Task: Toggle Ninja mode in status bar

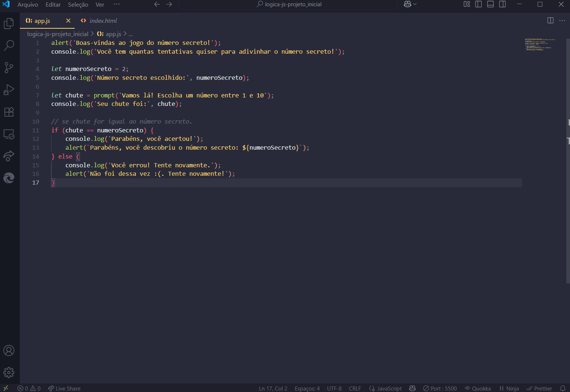Action: 509,388
